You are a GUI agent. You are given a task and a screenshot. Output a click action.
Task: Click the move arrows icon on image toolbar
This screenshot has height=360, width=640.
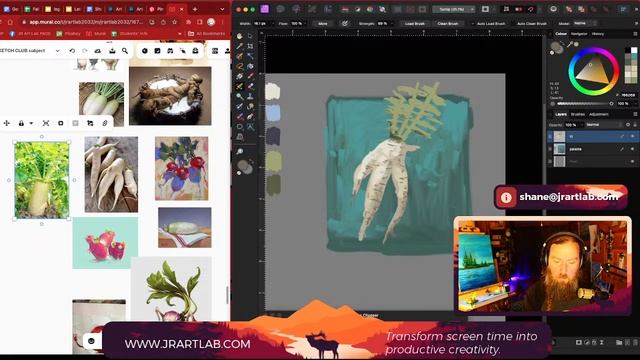pos(7,123)
